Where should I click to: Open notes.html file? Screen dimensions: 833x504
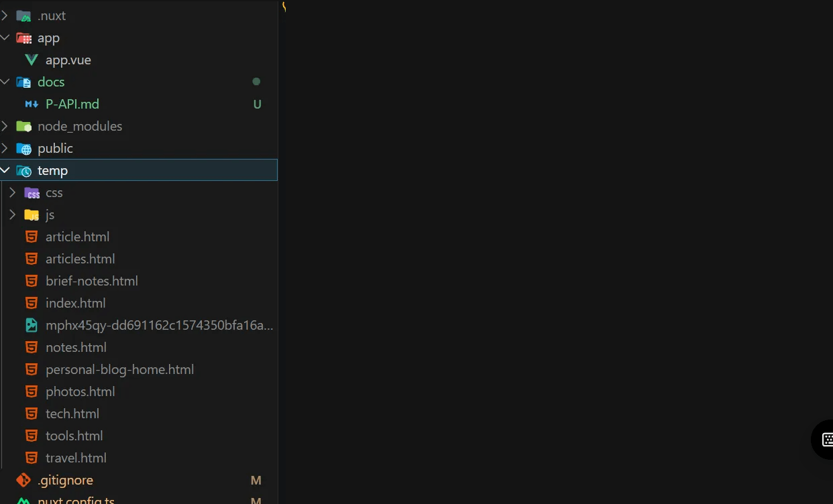click(76, 347)
